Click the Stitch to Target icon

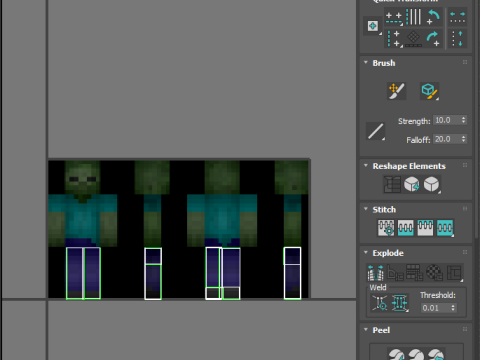[386, 228]
